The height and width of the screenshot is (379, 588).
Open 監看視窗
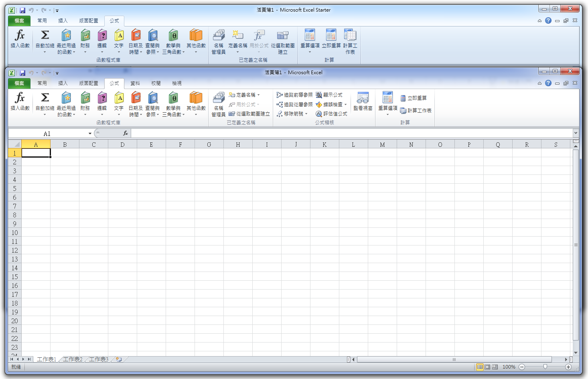363,102
